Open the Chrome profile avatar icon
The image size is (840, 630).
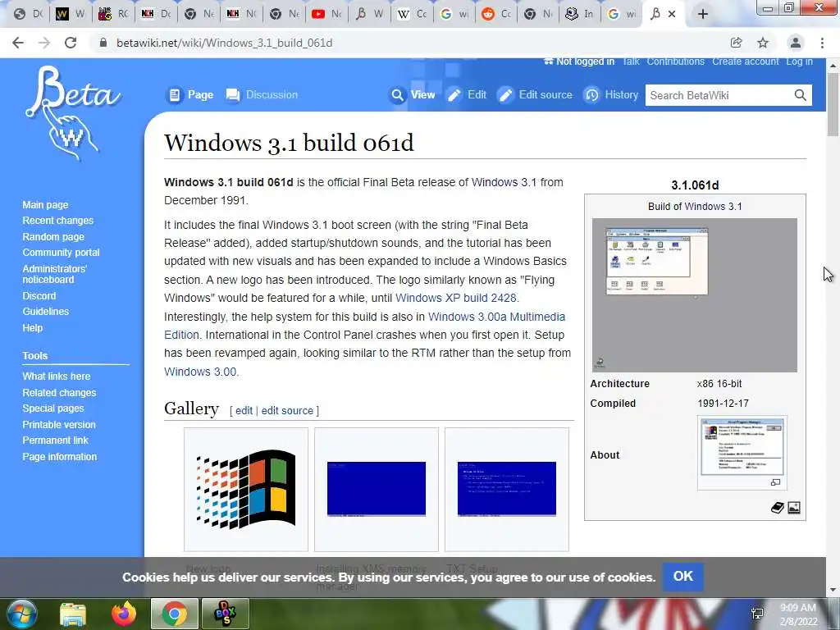coord(796,43)
